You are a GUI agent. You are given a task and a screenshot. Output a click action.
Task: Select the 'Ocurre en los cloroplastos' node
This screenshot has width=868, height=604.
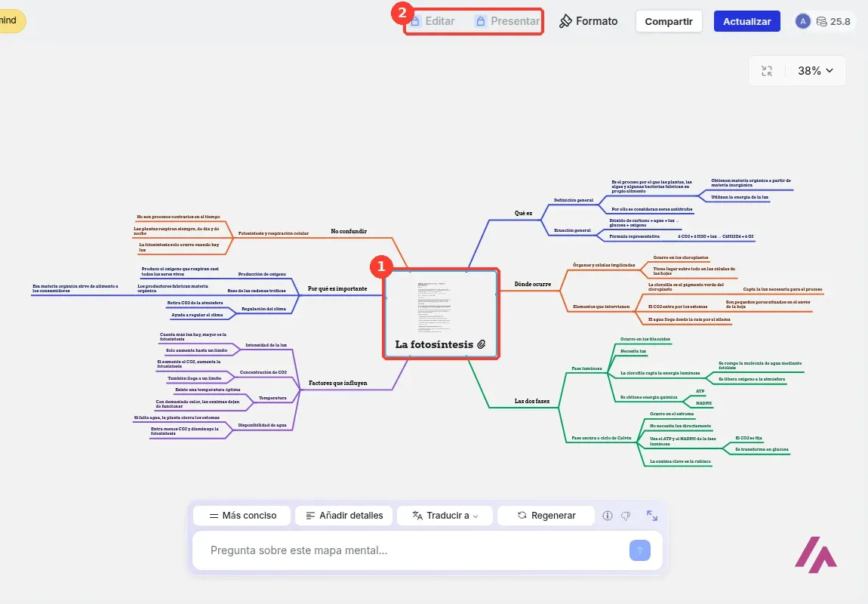(x=680, y=258)
